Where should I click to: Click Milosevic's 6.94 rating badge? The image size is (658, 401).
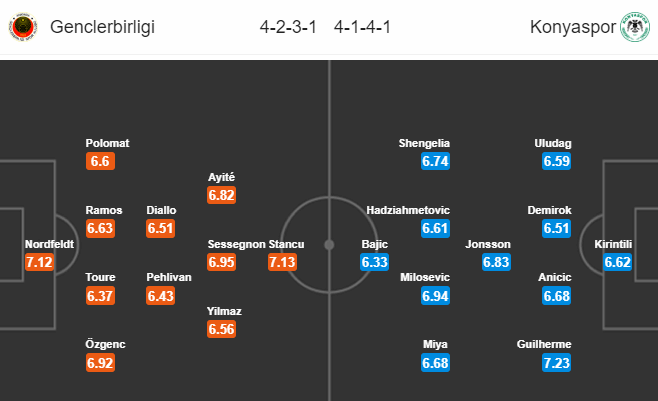tap(437, 295)
